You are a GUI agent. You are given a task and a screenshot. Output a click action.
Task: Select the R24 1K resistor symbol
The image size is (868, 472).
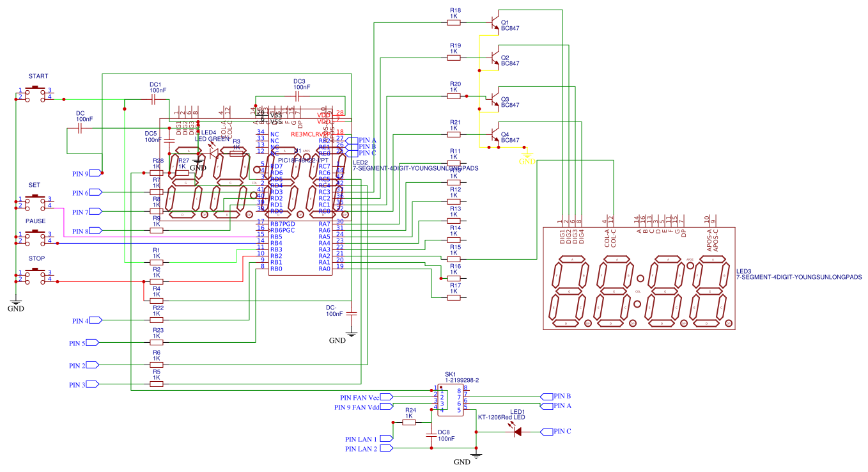[410, 421]
